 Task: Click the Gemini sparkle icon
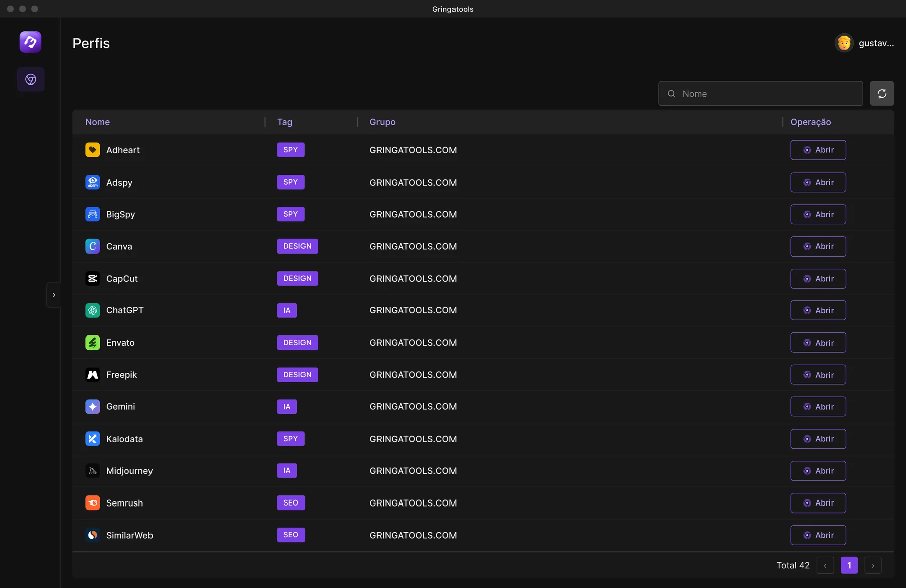click(93, 407)
